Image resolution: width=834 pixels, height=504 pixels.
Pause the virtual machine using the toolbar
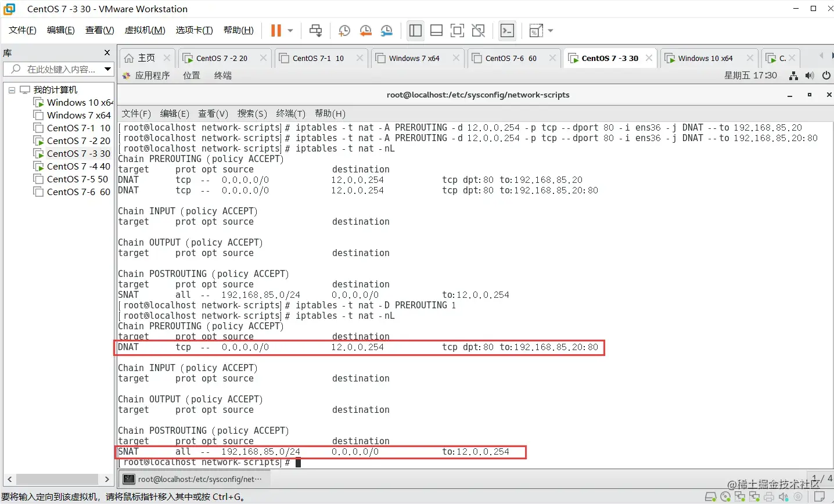pos(276,31)
